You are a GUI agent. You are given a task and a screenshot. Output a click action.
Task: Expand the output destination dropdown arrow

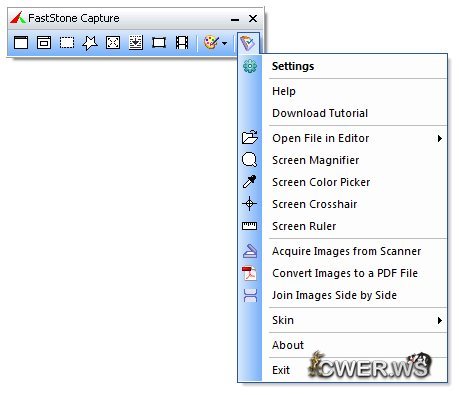click(224, 43)
